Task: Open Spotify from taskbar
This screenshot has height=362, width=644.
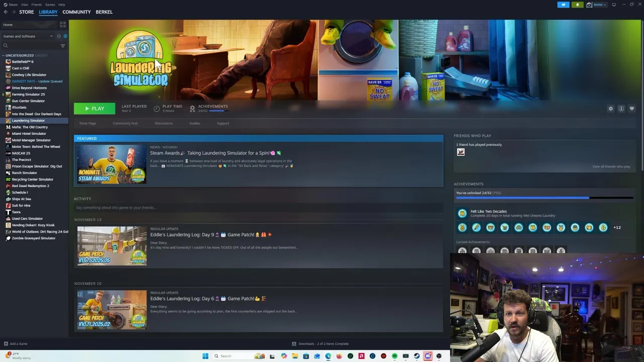Action: tap(394, 356)
